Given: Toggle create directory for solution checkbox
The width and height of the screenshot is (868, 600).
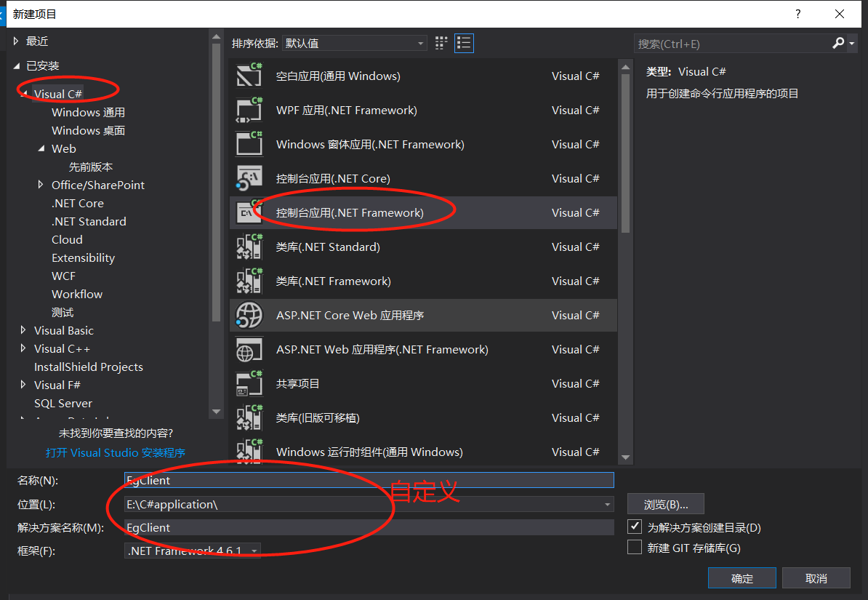Looking at the screenshot, I should pos(635,527).
